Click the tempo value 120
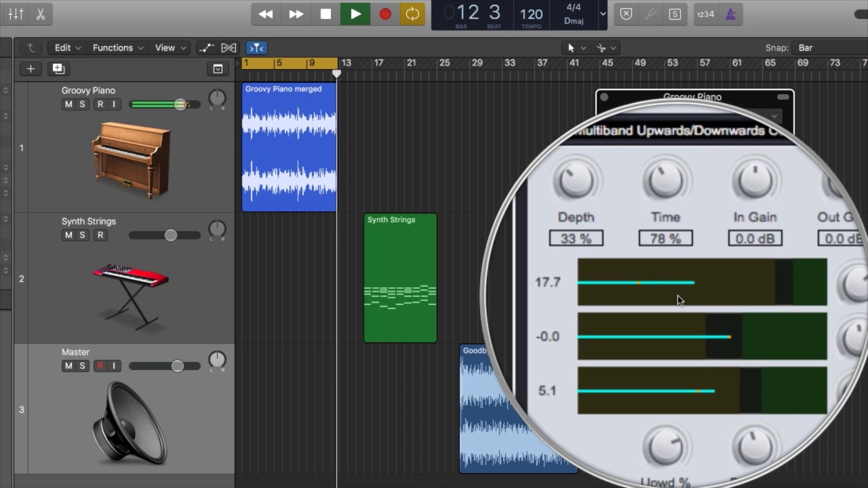Image resolution: width=868 pixels, height=488 pixels. [531, 14]
